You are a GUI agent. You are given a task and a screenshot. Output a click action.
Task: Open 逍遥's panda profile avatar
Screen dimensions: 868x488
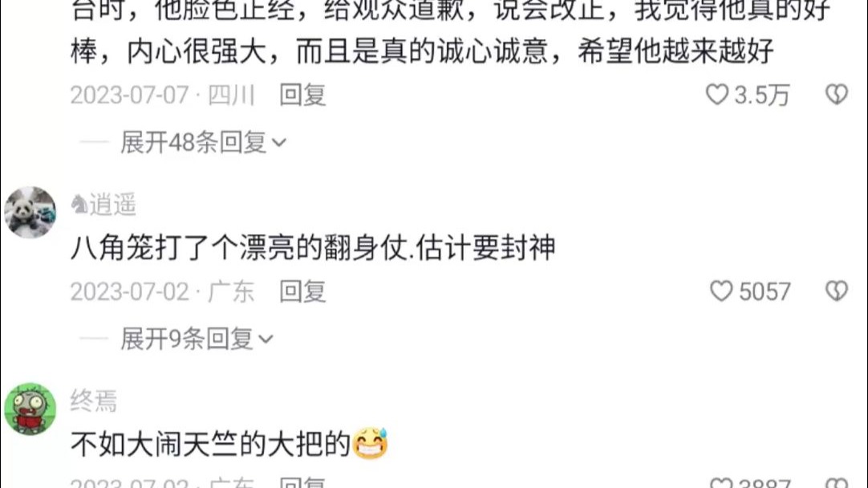pyautogui.click(x=30, y=213)
